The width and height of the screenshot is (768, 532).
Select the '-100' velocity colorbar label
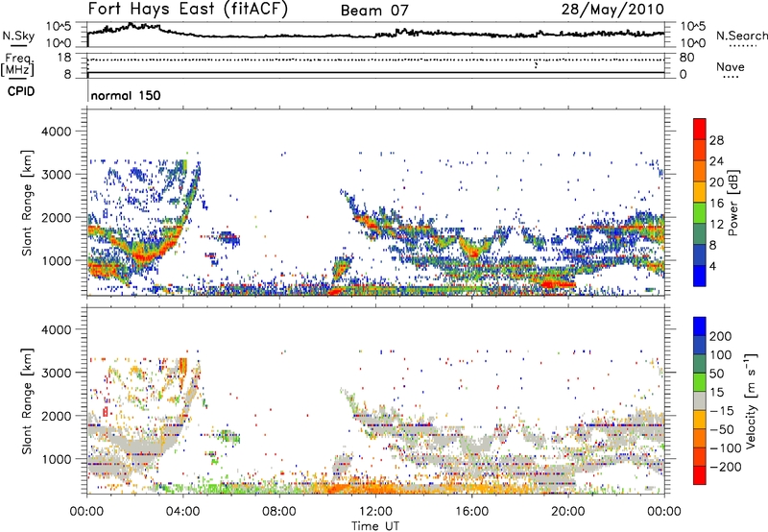pos(726,448)
